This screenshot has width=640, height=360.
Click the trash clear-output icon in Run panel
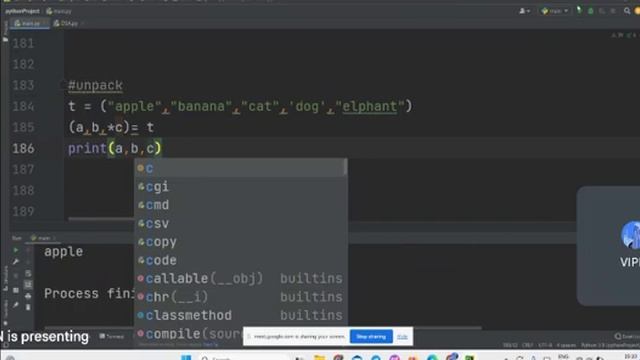(x=28, y=307)
